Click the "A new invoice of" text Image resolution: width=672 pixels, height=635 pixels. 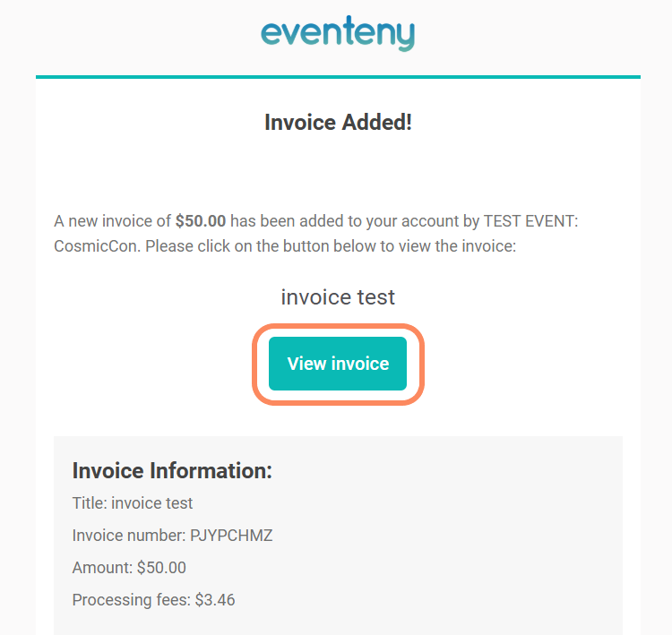[x=113, y=221]
